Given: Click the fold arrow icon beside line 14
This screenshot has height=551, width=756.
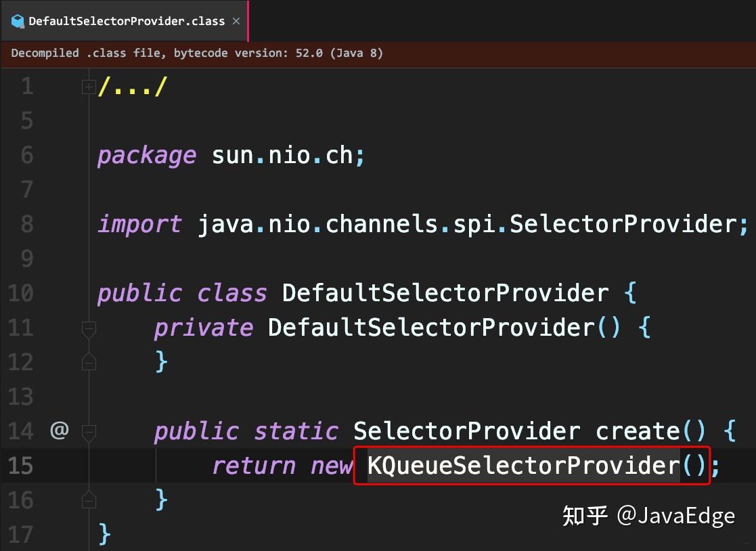Looking at the screenshot, I should click(x=89, y=431).
